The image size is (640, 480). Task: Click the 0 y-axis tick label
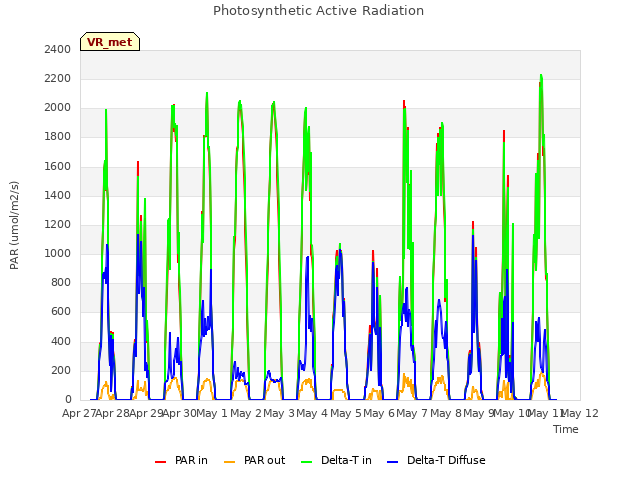point(68,400)
